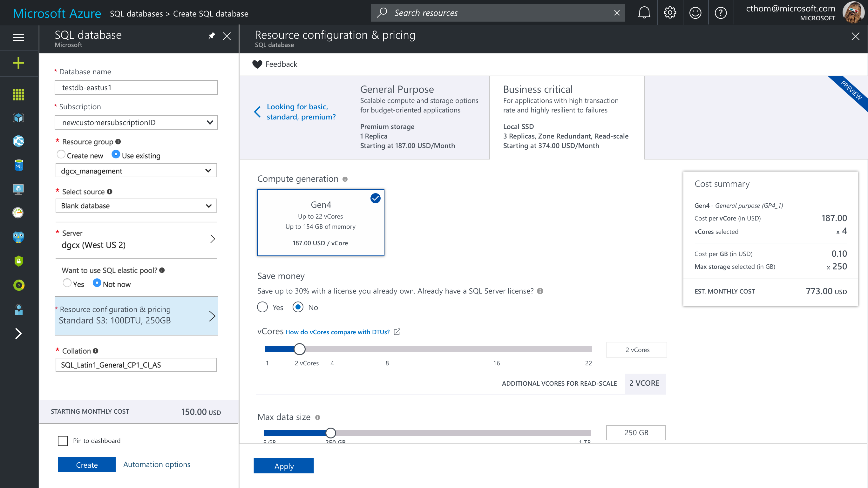Close the Resource configuration & pricing blade
868x488 pixels.
coord(855,36)
